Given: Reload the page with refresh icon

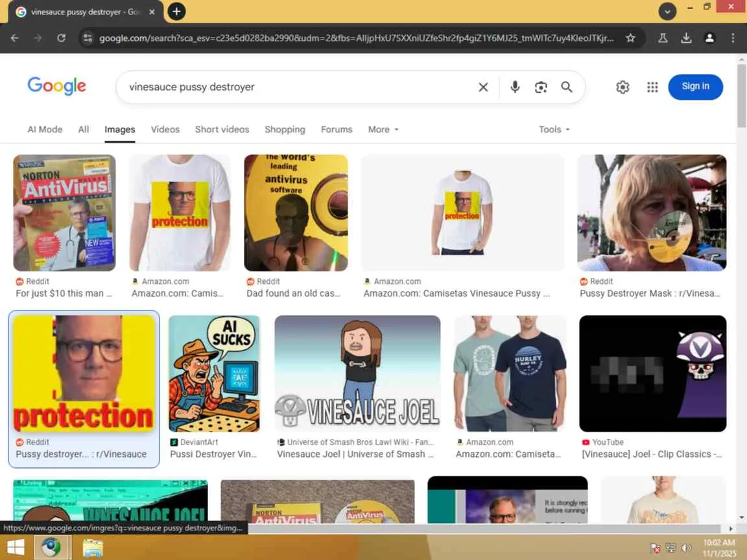Looking at the screenshot, I should pos(61,38).
